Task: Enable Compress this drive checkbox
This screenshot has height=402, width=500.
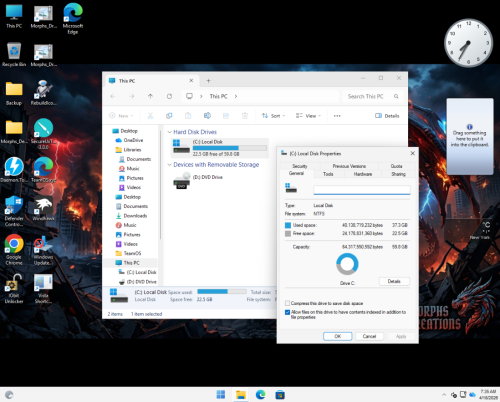Action: (x=287, y=303)
